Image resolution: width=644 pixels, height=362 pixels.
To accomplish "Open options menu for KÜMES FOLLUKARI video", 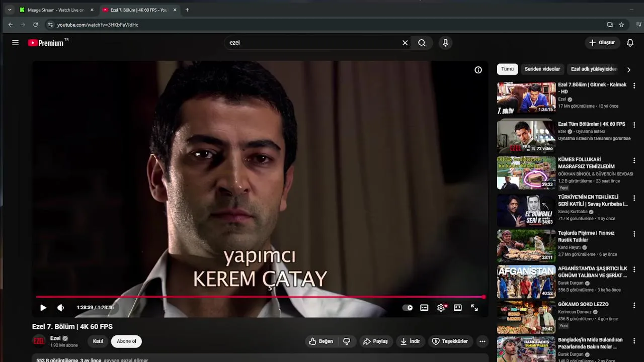I will tap(634, 160).
